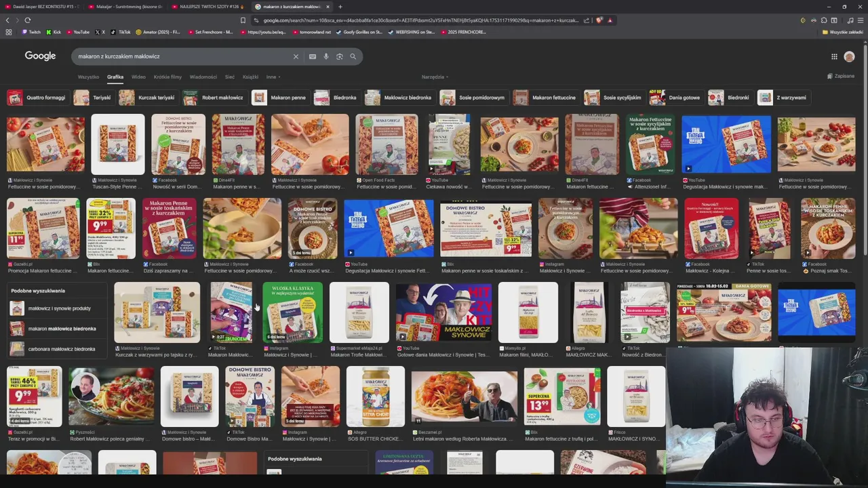The height and width of the screenshot is (488, 868).
Task: Click the magnifying glass search button
Action: pos(353,56)
